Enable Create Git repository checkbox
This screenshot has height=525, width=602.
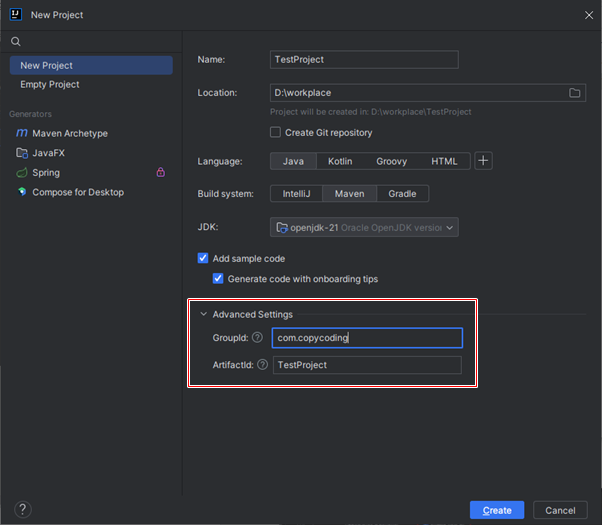pyautogui.click(x=275, y=132)
